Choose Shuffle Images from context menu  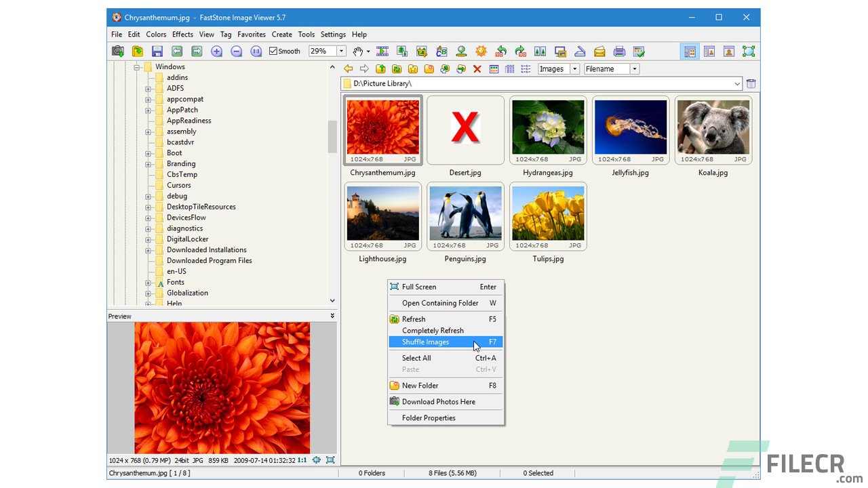[x=446, y=342]
